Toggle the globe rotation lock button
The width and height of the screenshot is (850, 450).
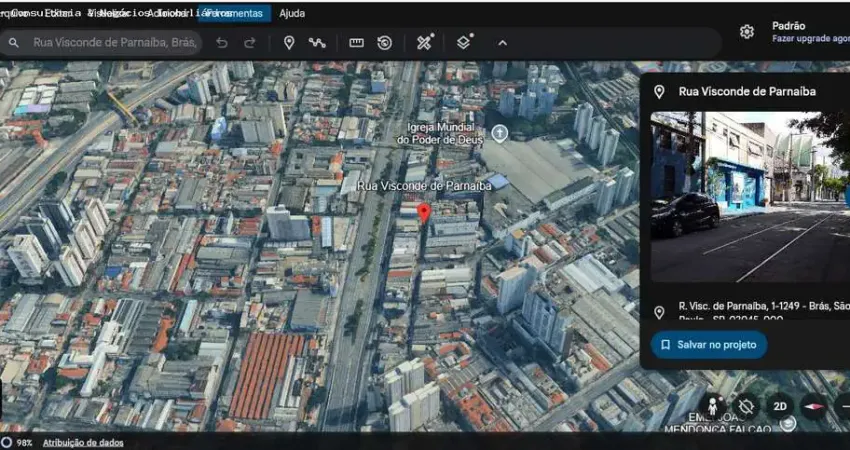pos(746,406)
